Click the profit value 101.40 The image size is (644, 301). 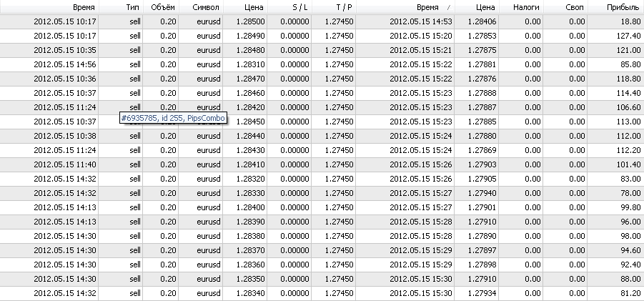pos(629,164)
